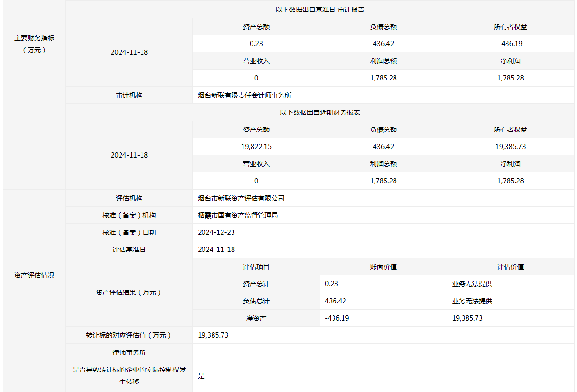Click the 资产评估结果（万元） label
The width and height of the screenshot is (577, 392).
[129, 292]
